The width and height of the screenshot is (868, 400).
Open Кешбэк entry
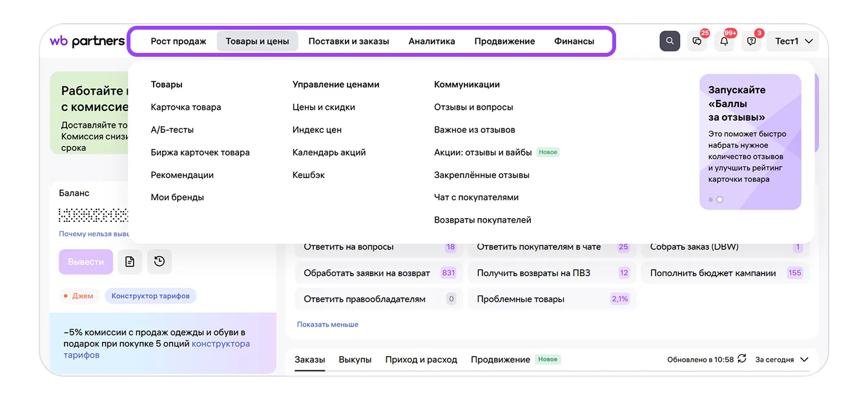309,175
